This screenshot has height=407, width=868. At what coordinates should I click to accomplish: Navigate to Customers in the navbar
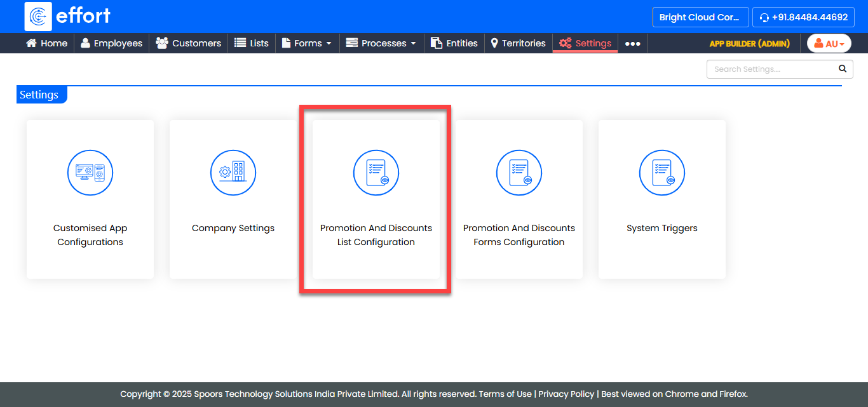click(189, 43)
